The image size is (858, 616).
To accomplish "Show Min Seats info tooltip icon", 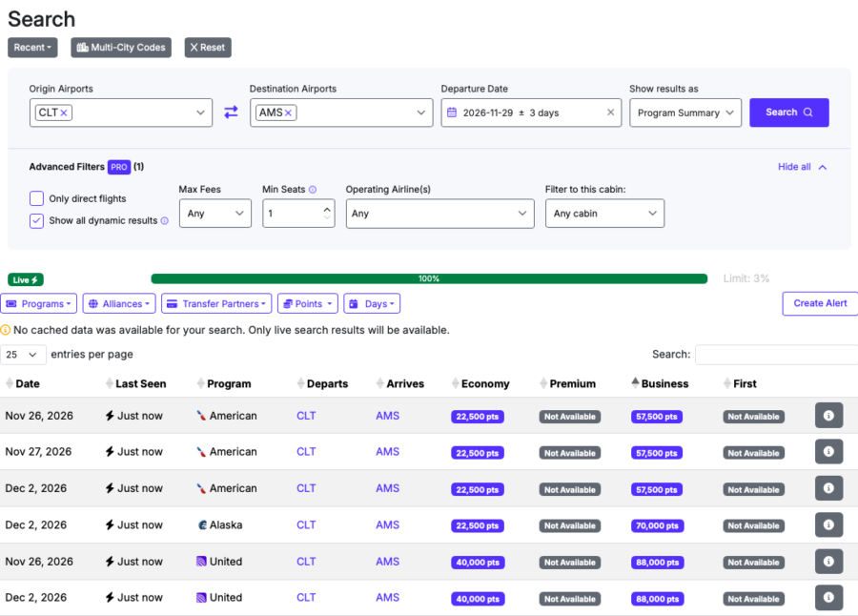I will [313, 190].
